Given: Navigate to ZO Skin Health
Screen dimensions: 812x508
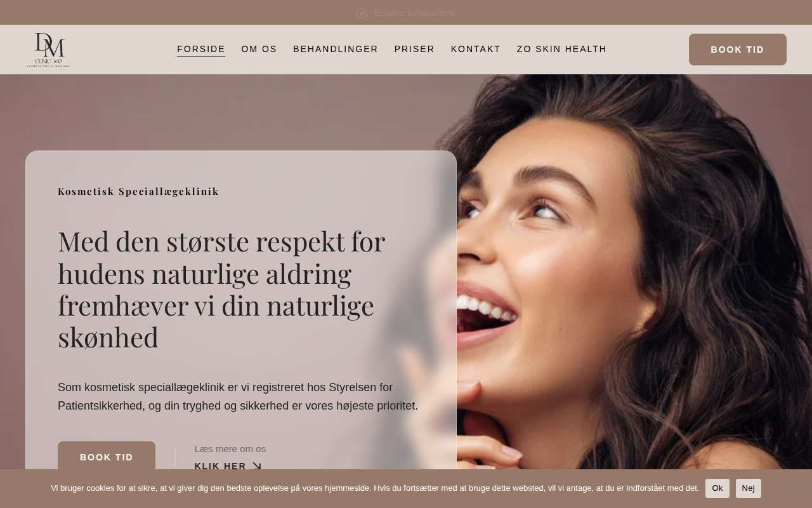Looking at the screenshot, I should (561, 49).
